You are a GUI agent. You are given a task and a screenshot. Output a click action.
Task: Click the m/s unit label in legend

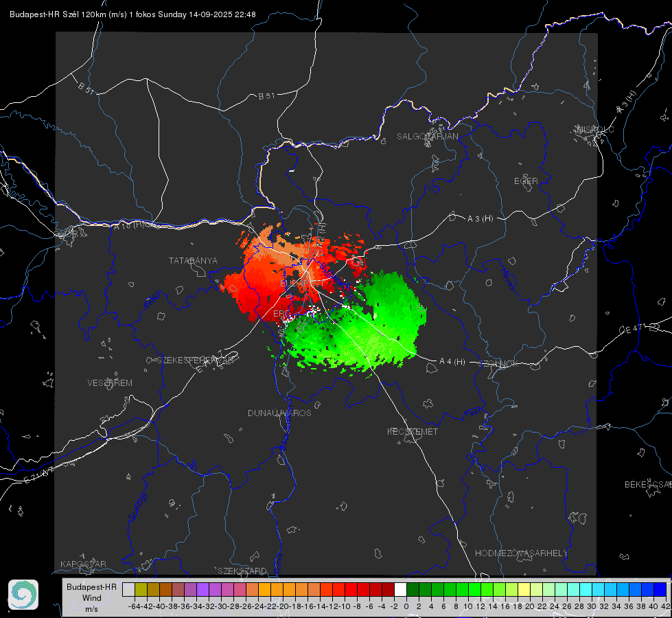(91, 609)
